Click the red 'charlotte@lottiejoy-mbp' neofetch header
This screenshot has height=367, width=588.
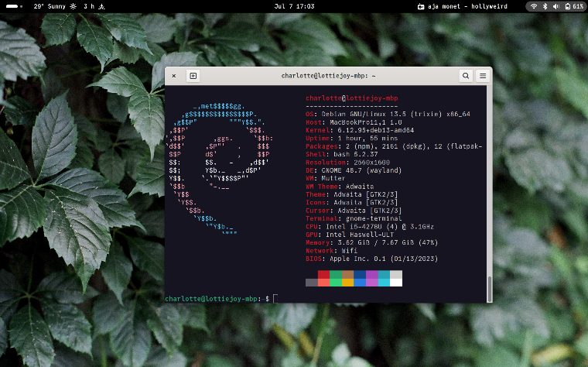click(352, 98)
